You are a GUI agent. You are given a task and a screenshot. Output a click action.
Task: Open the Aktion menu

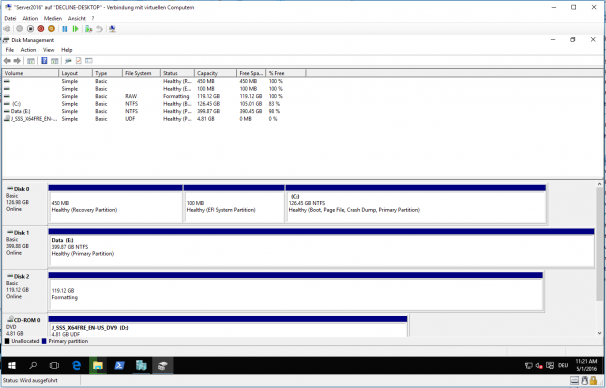[30, 18]
